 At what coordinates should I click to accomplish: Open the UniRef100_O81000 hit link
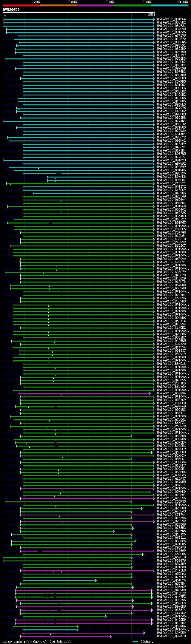tap(171, 33)
